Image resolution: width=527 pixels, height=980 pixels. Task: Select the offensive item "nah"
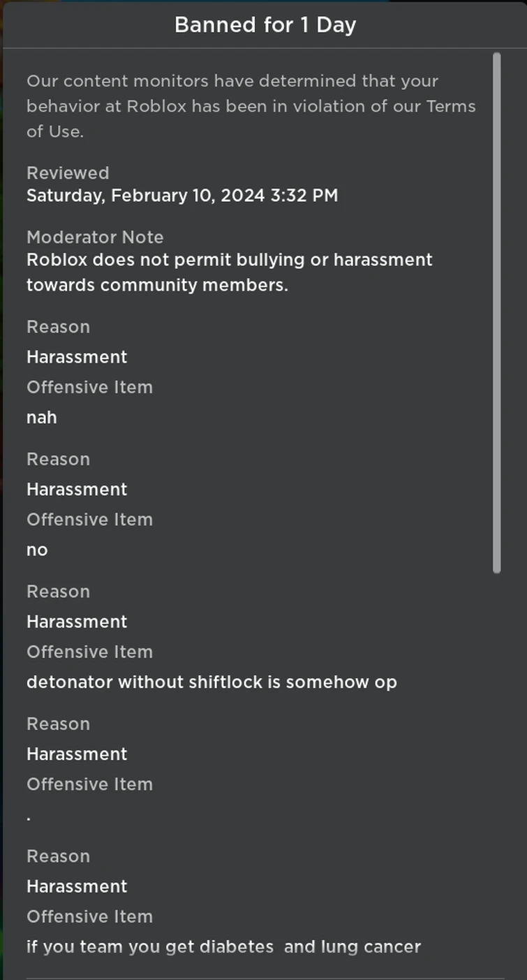(x=42, y=418)
